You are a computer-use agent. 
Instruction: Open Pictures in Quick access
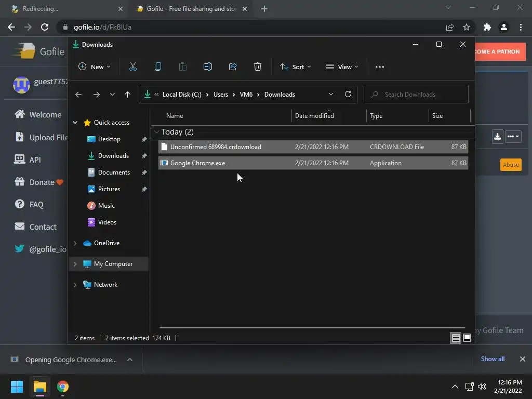point(109,189)
